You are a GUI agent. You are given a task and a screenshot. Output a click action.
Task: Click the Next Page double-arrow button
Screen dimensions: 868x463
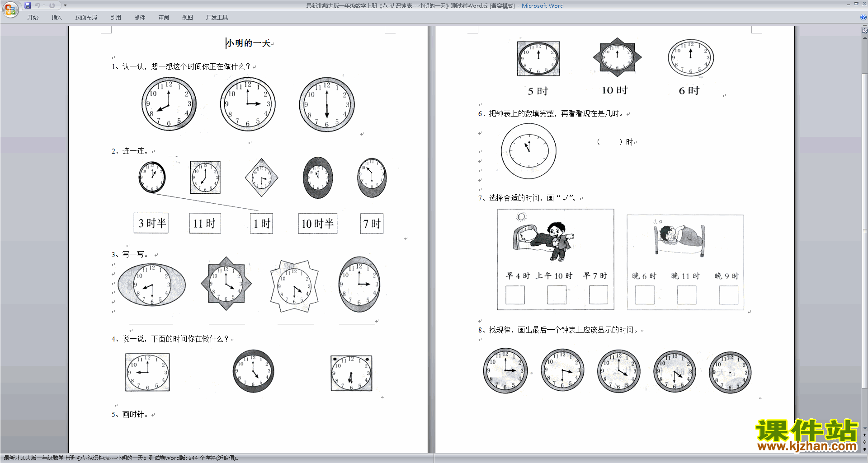[x=864, y=449]
